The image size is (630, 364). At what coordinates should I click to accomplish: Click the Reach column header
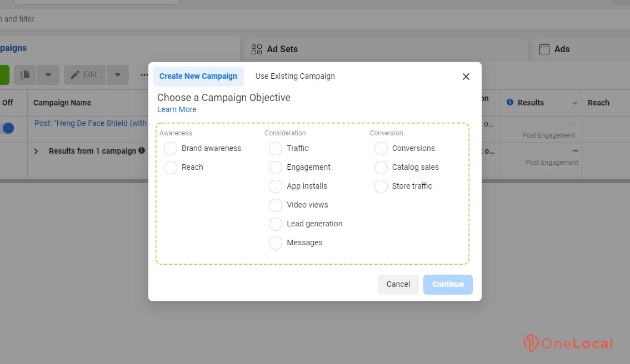(x=599, y=103)
